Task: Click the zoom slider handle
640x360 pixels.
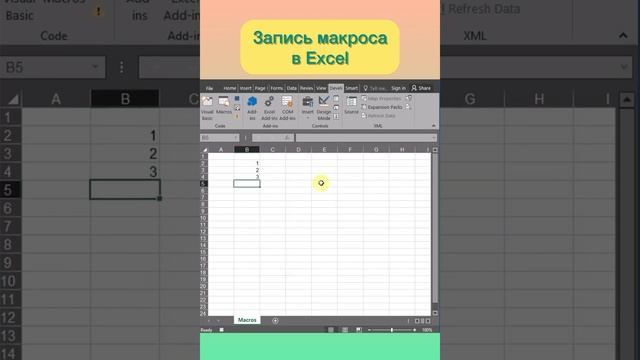Action: (391, 330)
